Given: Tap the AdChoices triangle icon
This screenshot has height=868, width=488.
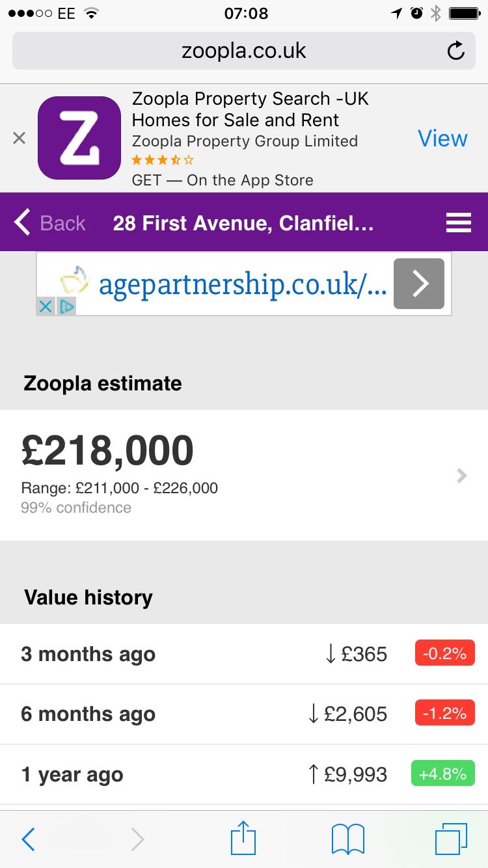Looking at the screenshot, I should (x=66, y=306).
